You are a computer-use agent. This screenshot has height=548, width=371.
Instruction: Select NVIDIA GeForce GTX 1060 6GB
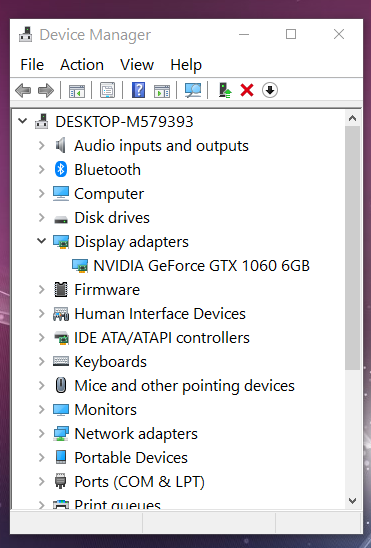coord(202,266)
